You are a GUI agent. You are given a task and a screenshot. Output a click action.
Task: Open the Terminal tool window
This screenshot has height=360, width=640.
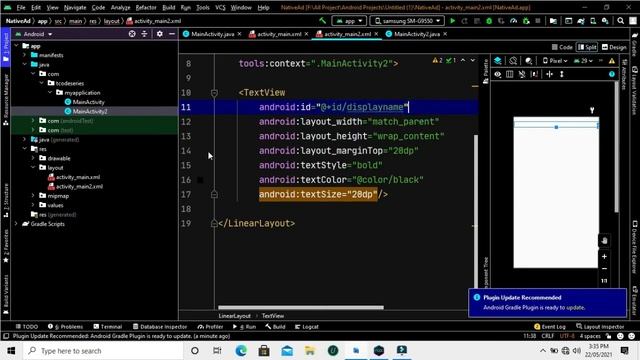coord(108,327)
